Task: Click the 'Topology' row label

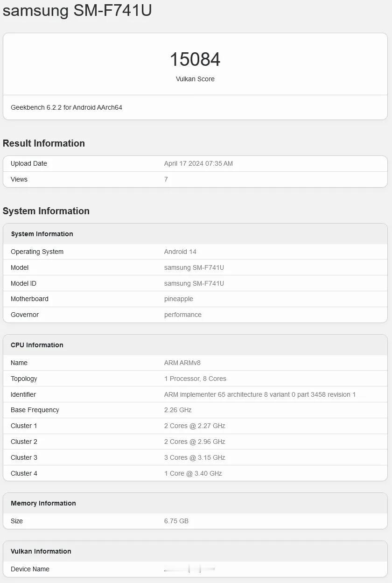Action: 24,379
